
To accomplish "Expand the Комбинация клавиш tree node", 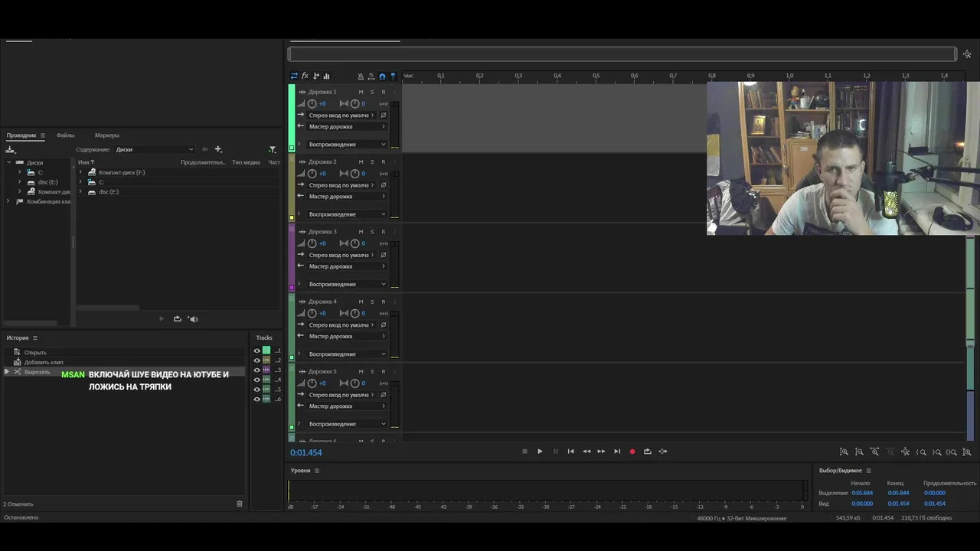I will 8,201.
